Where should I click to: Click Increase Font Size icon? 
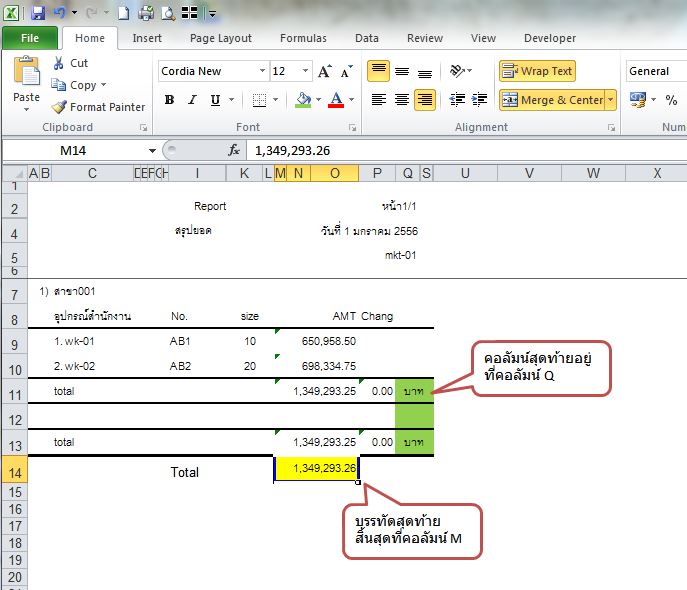325,71
